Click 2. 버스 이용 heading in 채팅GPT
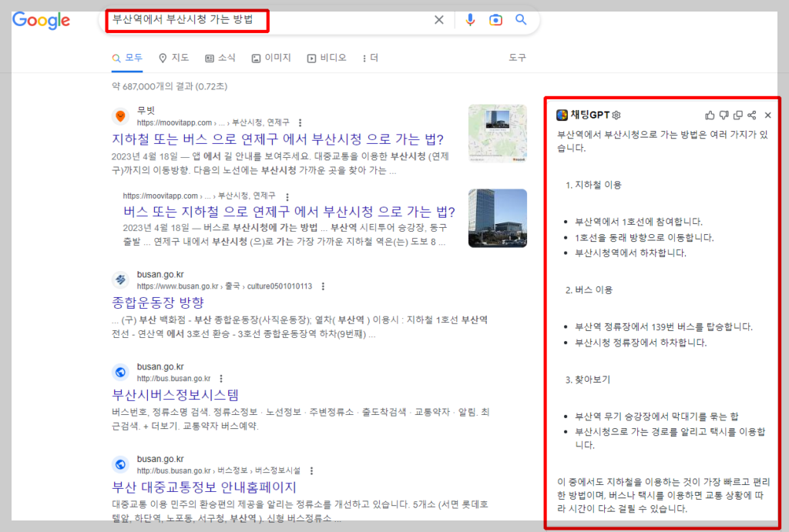This screenshot has width=789, height=532. [589, 290]
